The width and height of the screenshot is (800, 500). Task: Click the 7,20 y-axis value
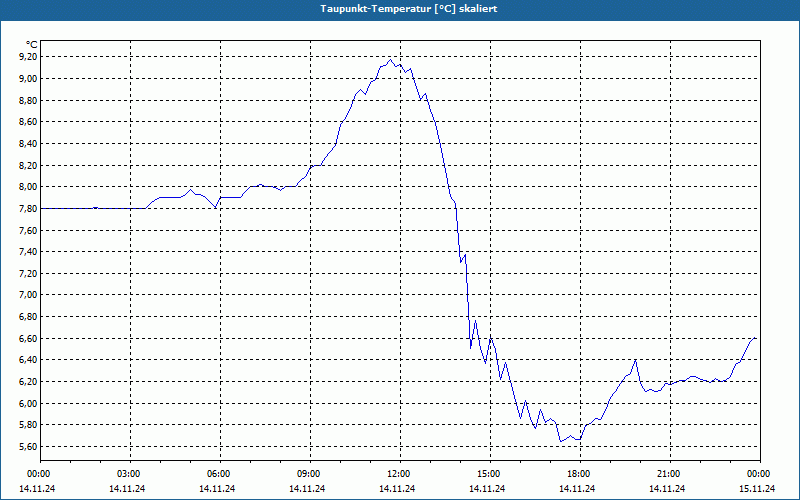28,273
